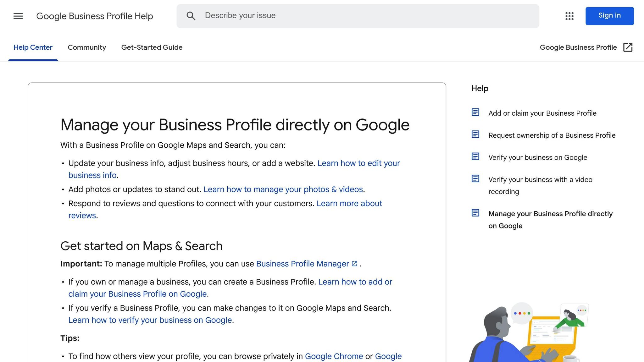Focus the Describe your issue search field
The height and width of the screenshot is (362, 644).
pos(358,16)
